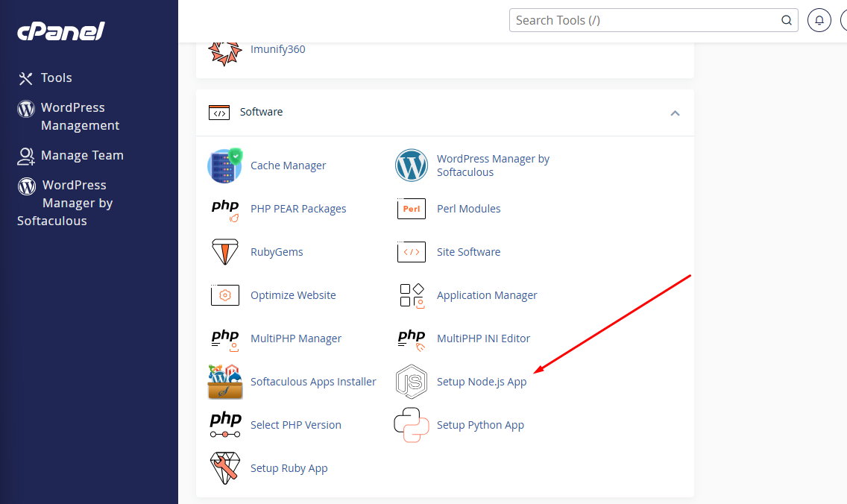
Task: Open the notifications bell
Action: 819,21
